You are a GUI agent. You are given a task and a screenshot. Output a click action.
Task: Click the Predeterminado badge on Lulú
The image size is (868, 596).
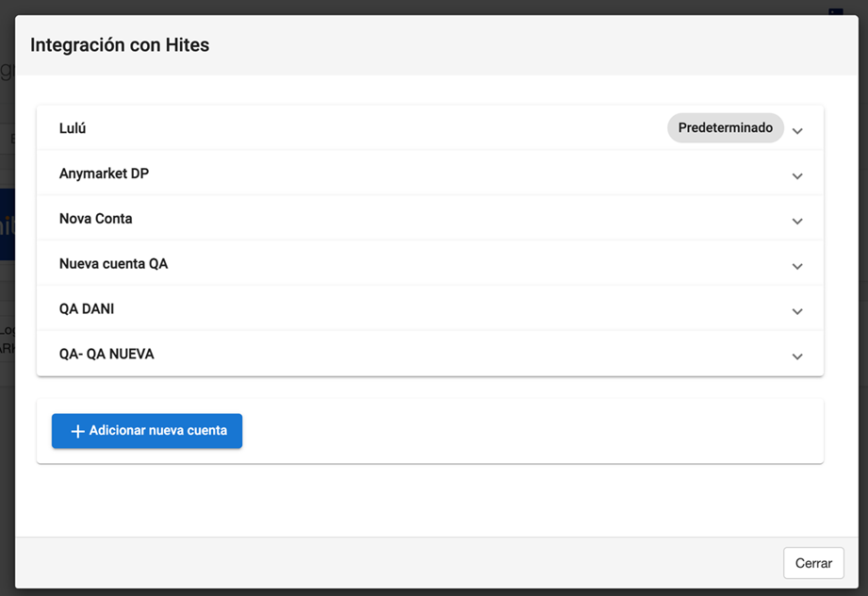click(725, 128)
